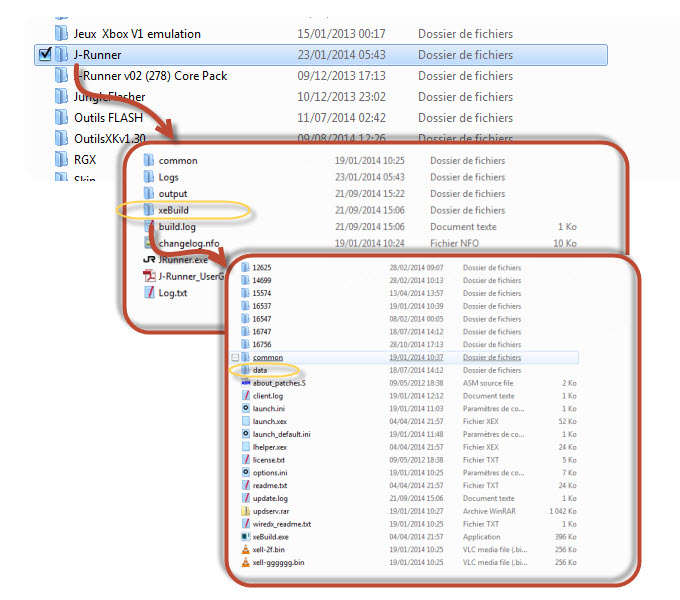Image resolution: width=680 pixels, height=600 pixels.
Task: Select the 16547 folder name
Action: 262,319
